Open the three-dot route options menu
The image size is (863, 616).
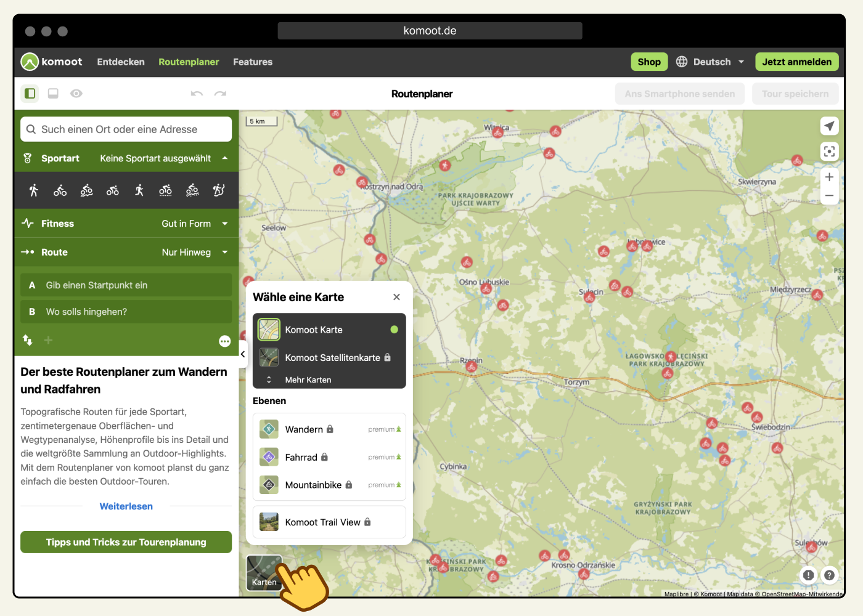point(225,341)
